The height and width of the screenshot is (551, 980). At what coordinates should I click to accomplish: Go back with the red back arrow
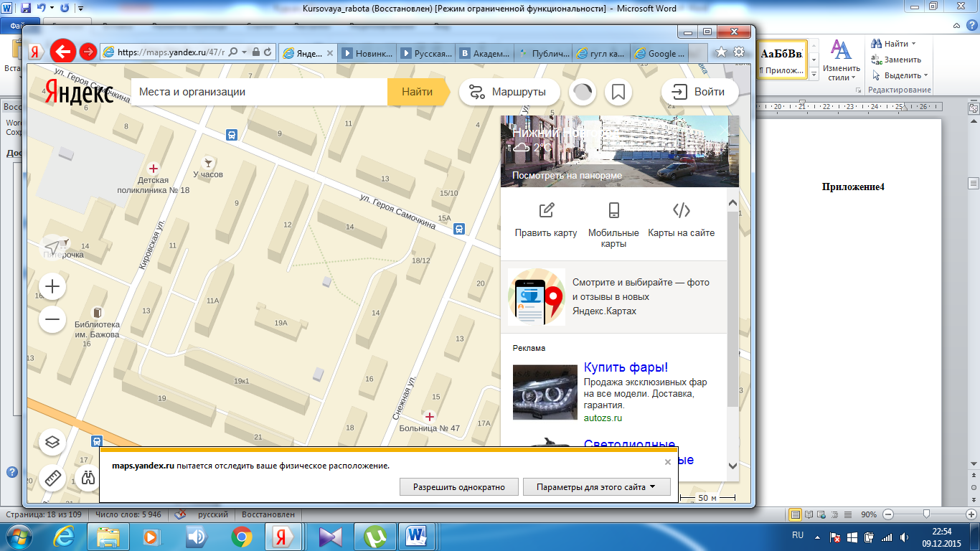pos(62,52)
